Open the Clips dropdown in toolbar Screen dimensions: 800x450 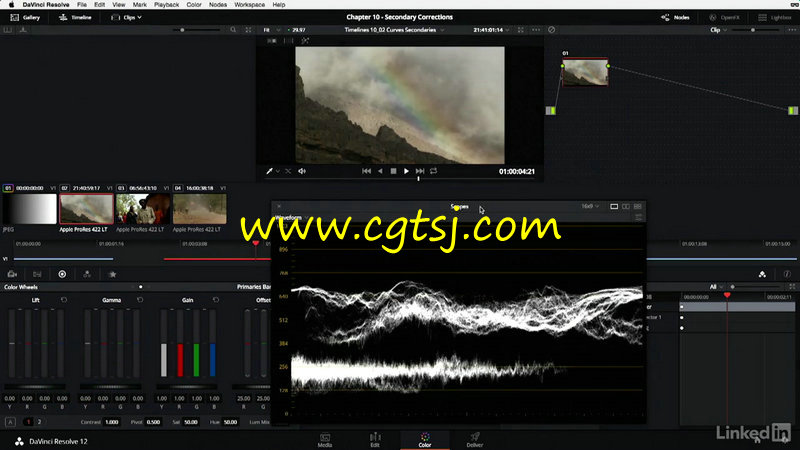pos(126,17)
